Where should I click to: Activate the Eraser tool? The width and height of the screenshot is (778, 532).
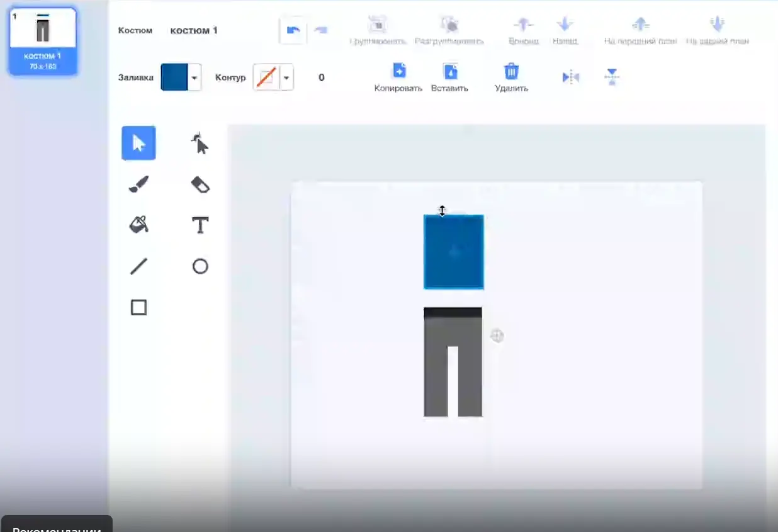(200, 184)
